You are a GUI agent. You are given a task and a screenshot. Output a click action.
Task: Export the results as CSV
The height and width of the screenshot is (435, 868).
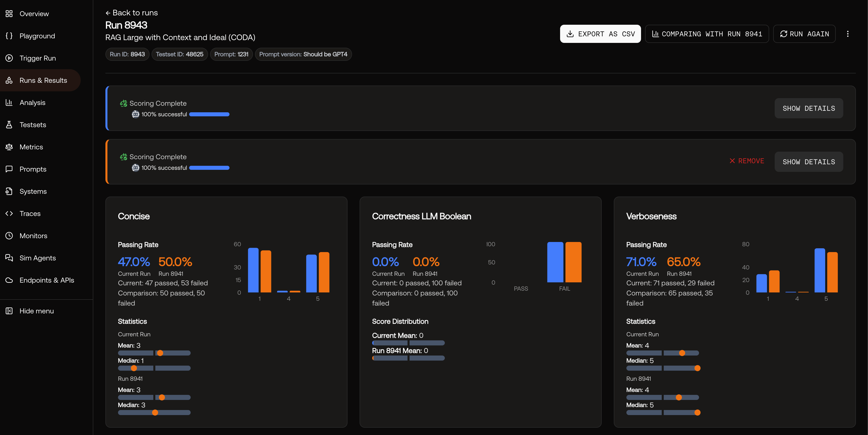click(x=600, y=34)
